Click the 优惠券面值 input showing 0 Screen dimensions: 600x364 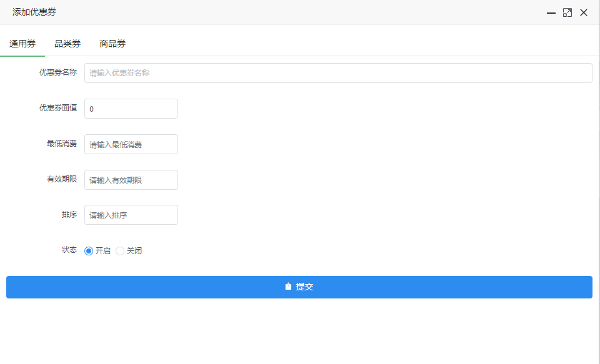coord(131,109)
